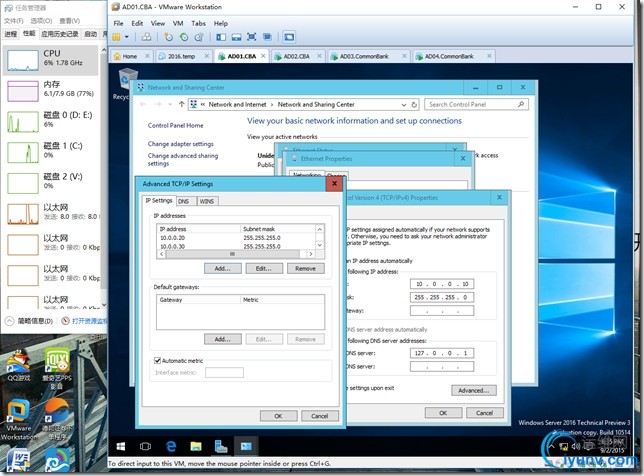
Task: Open Task View on guest taskbar
Action: tap(145, 446)
